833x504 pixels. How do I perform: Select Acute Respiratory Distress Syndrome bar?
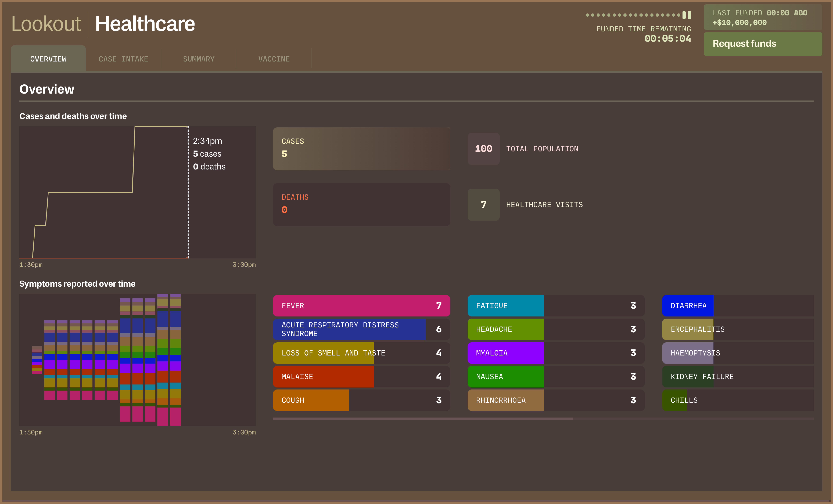[x=361, y=329]
